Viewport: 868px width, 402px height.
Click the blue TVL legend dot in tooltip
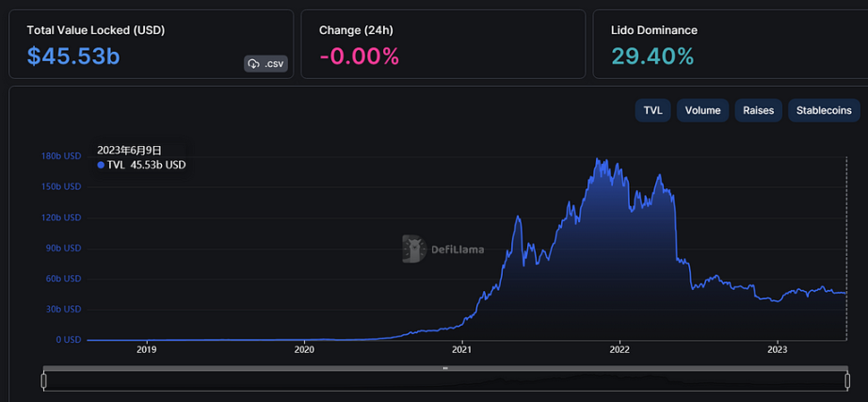100,165
